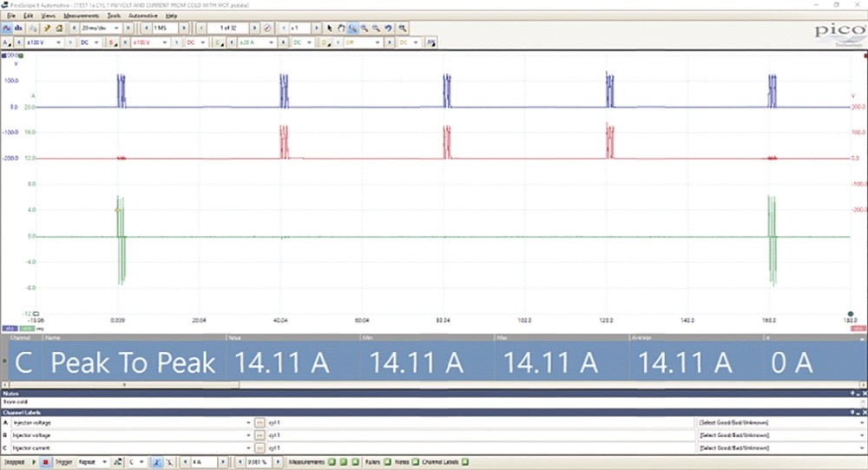Open the 20 ms/div timebase dropdown
The image size is (868, 470).
point(100,28)
